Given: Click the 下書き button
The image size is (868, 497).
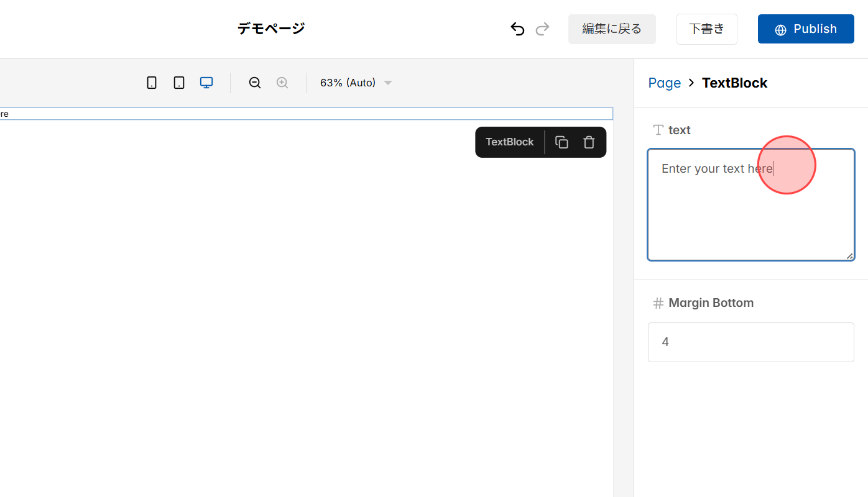Looking at the screenshot, I should 706,29.
